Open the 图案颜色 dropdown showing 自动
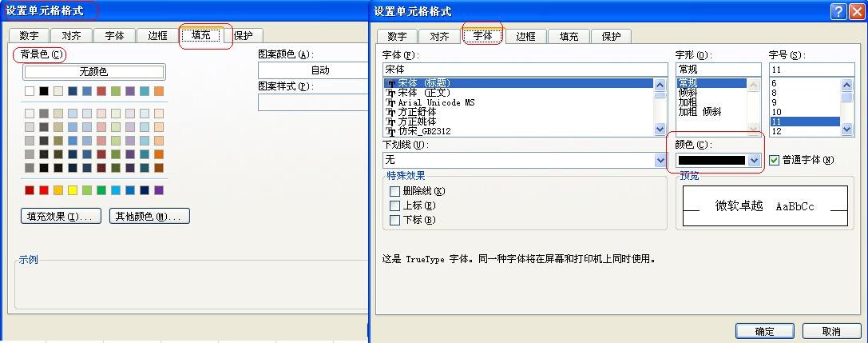 pos(314,70)
